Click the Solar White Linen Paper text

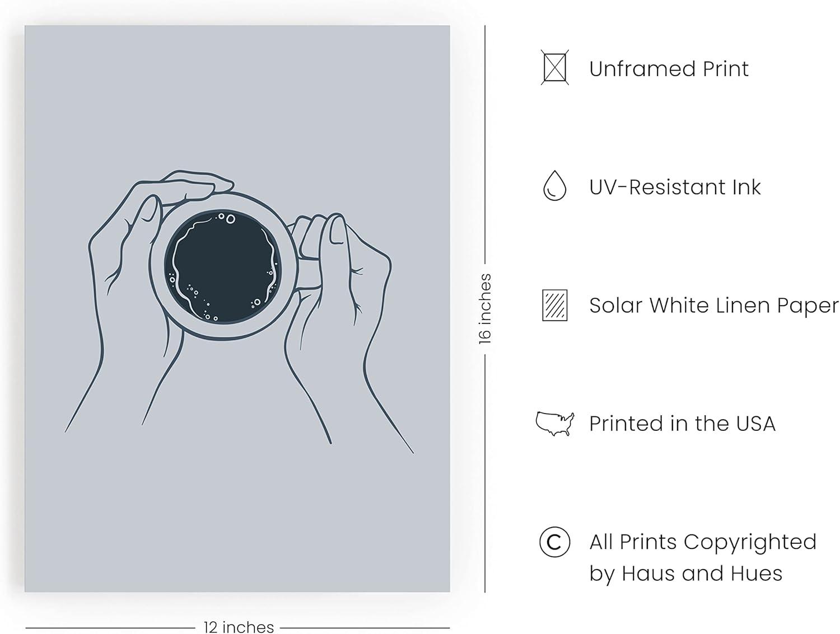(x=714, y=306)
